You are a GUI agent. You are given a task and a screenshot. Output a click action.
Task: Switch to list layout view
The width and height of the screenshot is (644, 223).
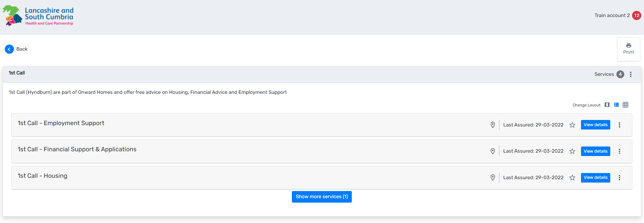pyautogui.click(x=616, y=105)
